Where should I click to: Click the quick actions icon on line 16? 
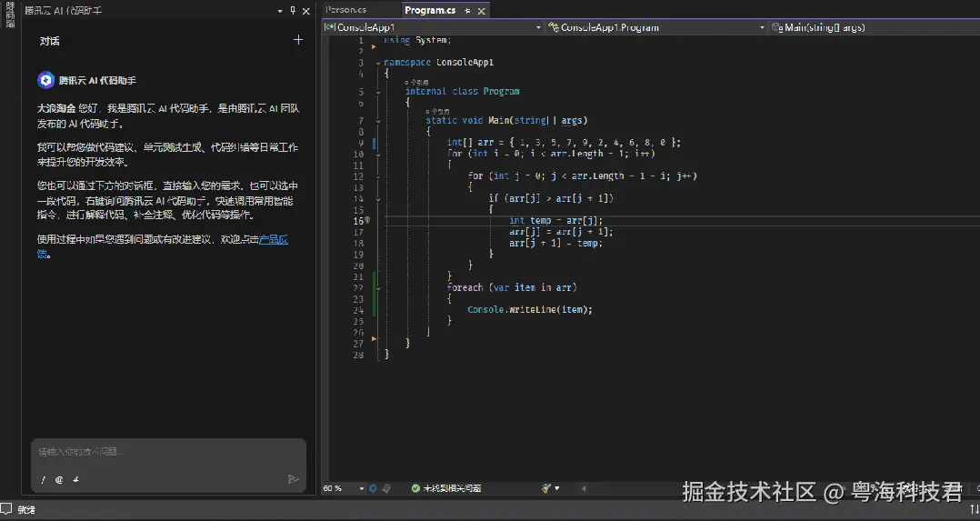[367, 220]
